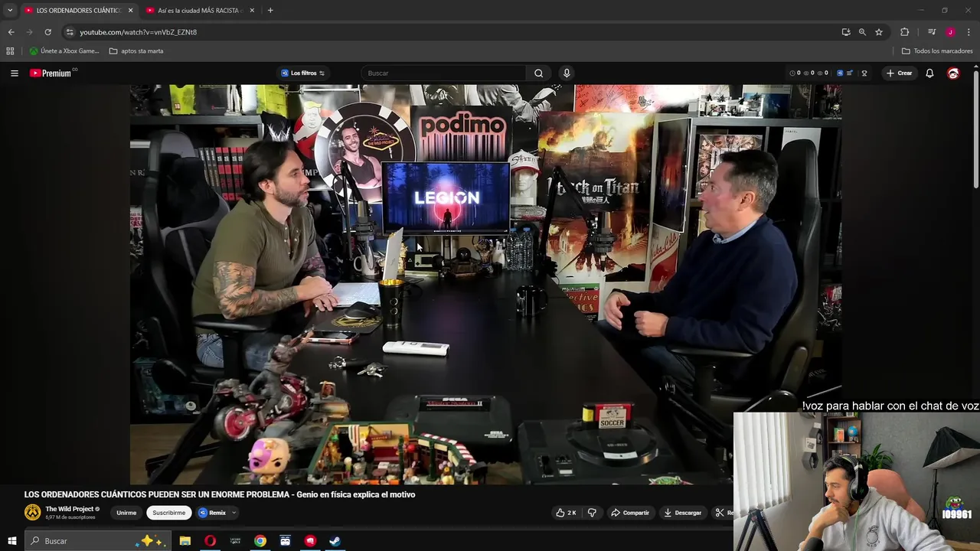Open the YouTube hamburger guide menu
This screenshot has width=980, height=551.
coord(14,73)
